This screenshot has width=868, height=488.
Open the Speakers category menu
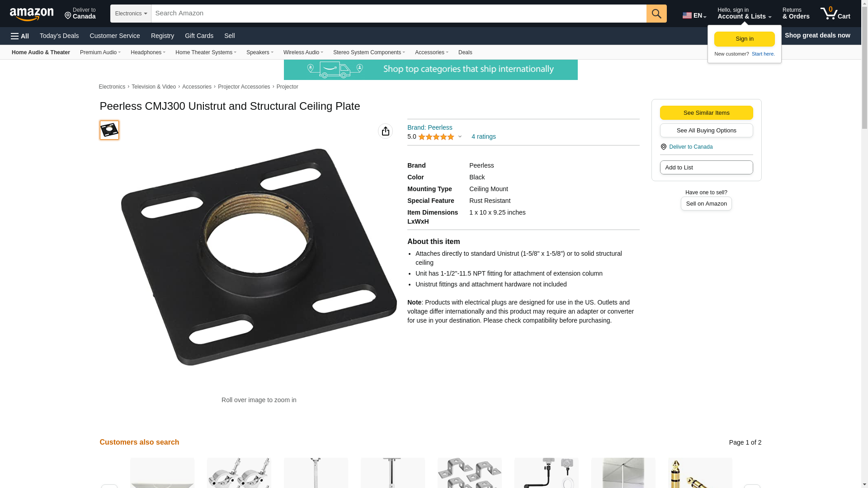[260, 52]
